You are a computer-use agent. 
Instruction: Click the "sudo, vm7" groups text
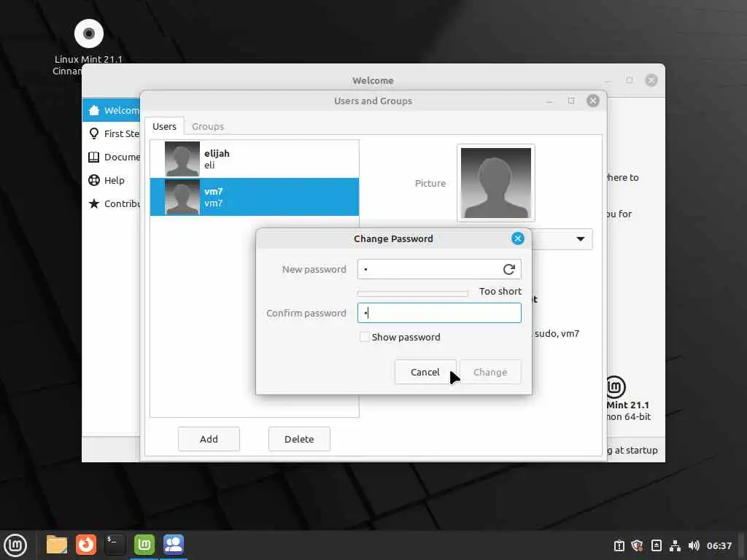557,334
